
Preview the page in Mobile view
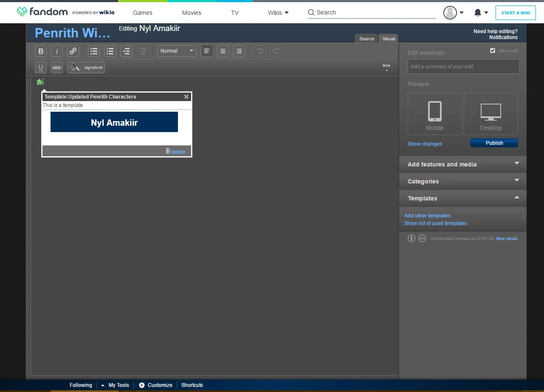pos(434,114)
